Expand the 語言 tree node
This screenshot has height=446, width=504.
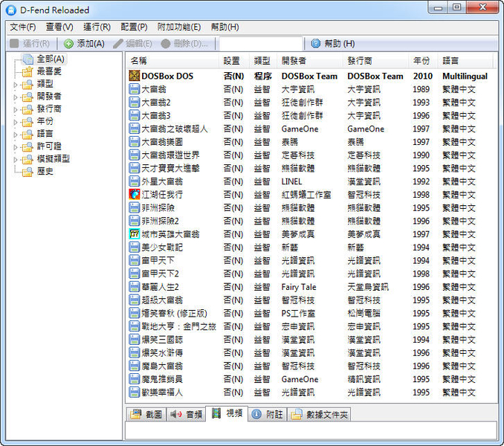15,135
